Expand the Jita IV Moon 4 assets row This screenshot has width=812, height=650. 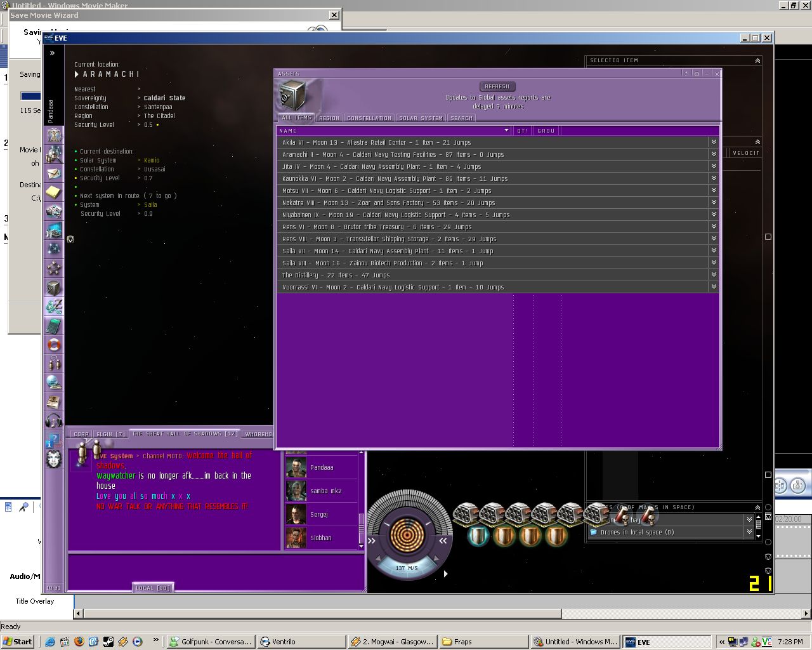(714, 166)
